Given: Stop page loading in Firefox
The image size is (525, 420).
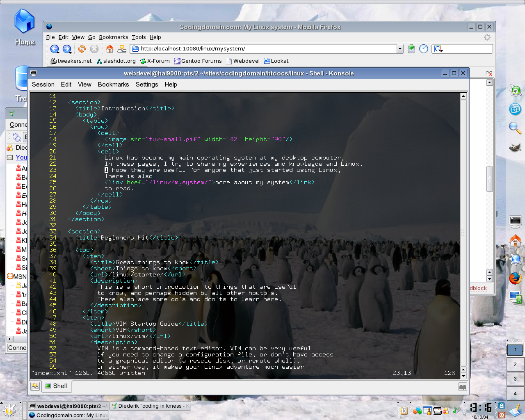Looking at the screenshot, I should [94, 49].
